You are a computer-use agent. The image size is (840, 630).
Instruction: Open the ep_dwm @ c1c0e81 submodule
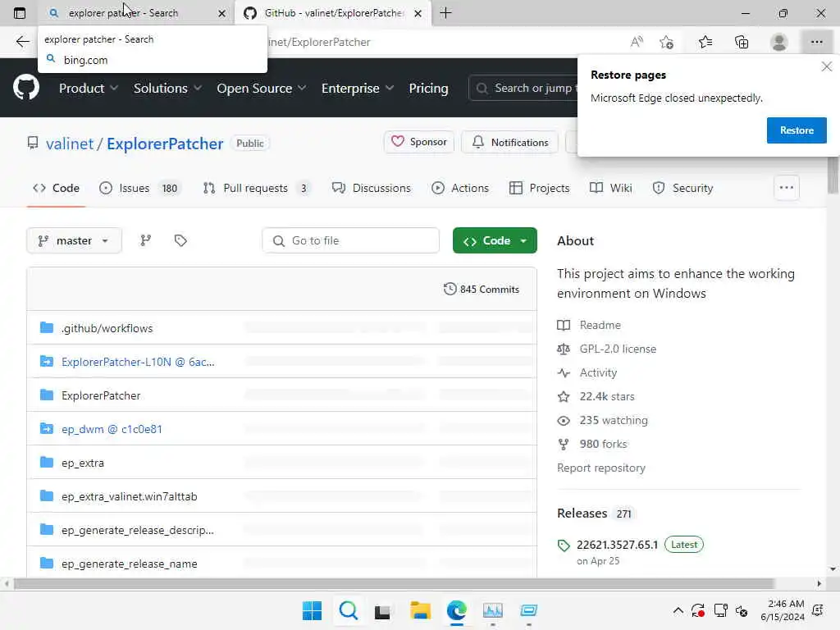pos(112,429)
